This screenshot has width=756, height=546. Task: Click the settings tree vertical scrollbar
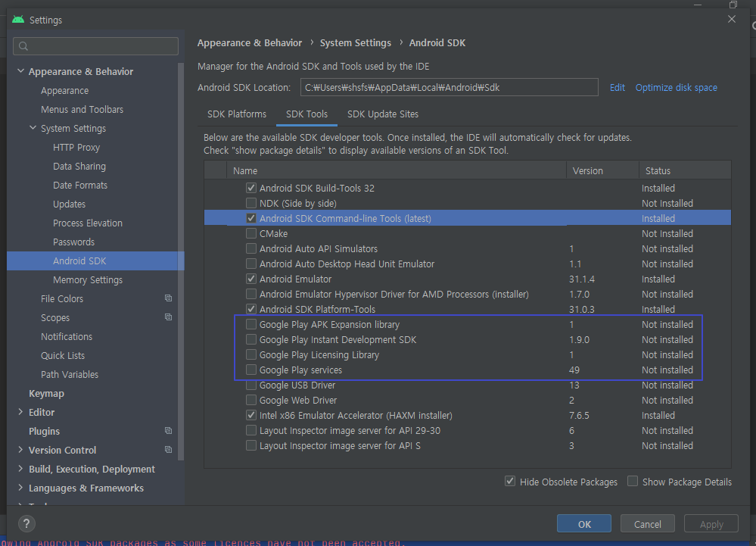coord(182,261)
